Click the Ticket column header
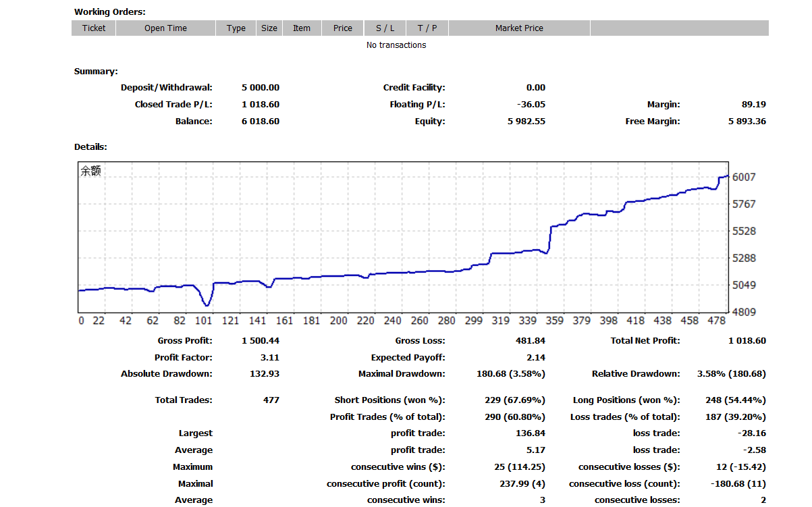This screenshot has width=812, height=507. point(94,28)
